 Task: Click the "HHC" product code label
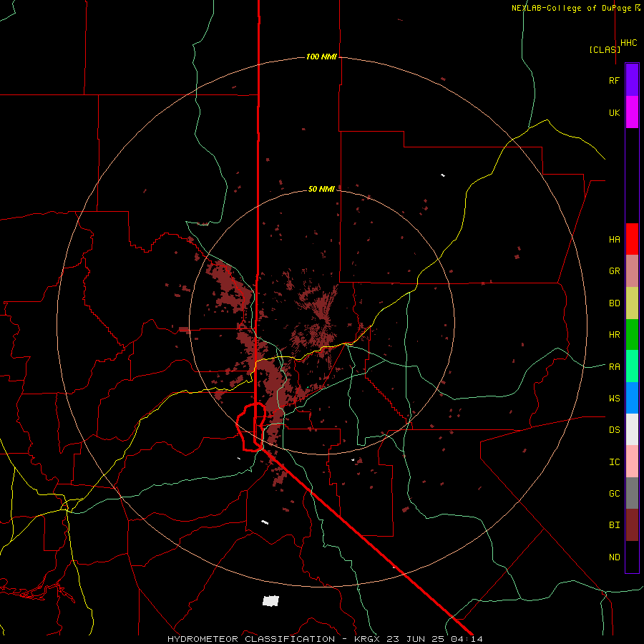click(x=629, y=43)
